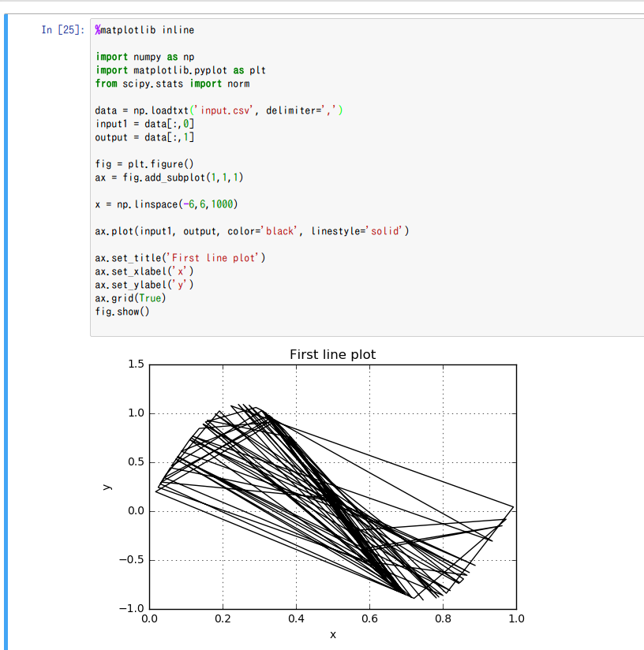644x650 pixels.
Task: Click the ax.grid(True) line
Action: point(130,298)
